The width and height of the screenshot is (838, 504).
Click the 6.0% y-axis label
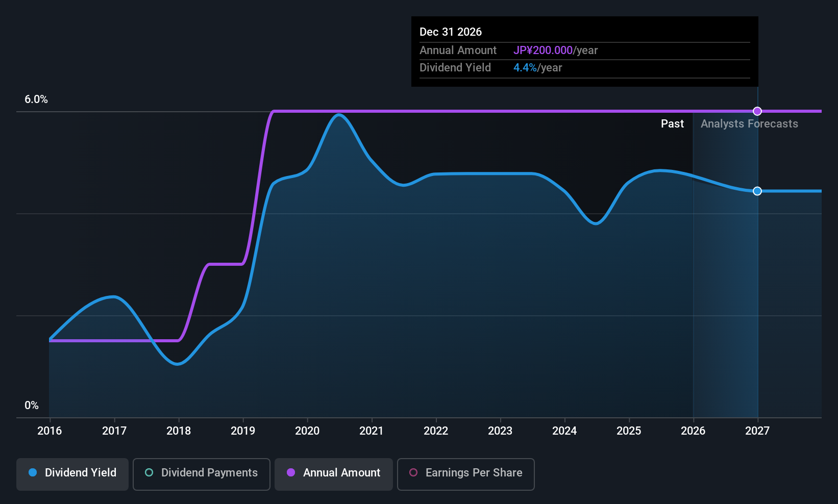tap(36, 99)
